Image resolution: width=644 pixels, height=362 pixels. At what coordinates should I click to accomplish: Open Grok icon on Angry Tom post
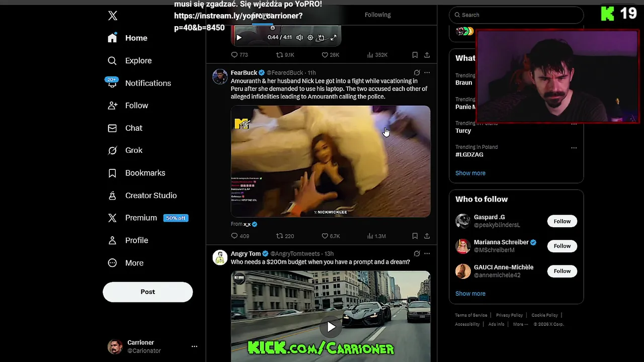417,254
